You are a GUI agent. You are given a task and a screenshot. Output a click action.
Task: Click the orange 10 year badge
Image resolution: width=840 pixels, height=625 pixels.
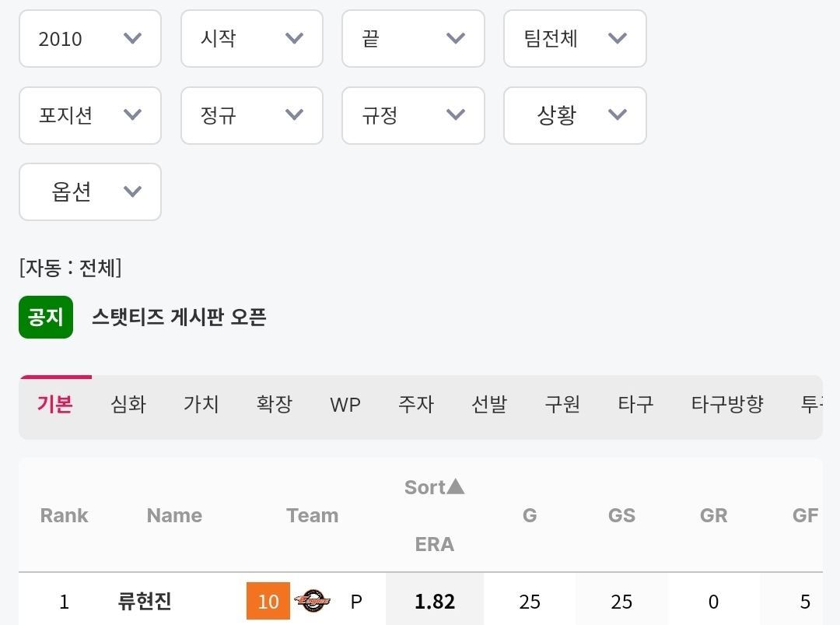[268, 602]
